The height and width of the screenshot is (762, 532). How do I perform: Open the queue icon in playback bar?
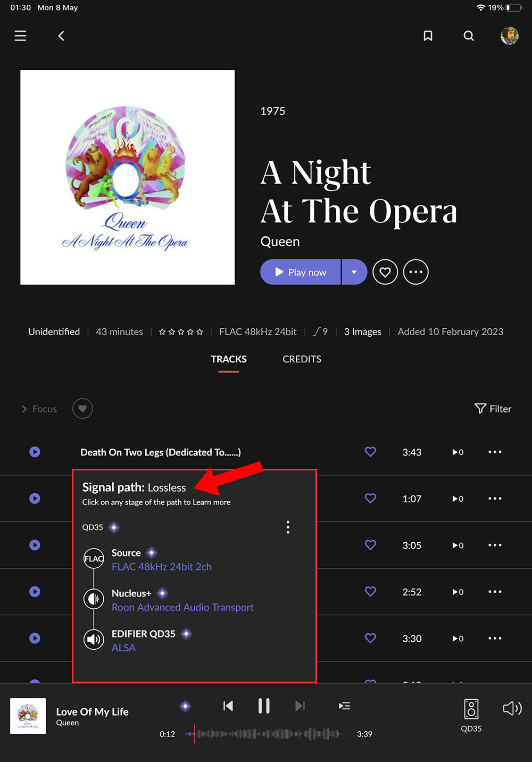[344, 706]
